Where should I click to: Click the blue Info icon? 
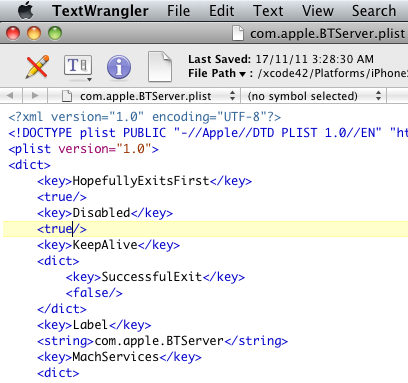(x=119, y=67)
